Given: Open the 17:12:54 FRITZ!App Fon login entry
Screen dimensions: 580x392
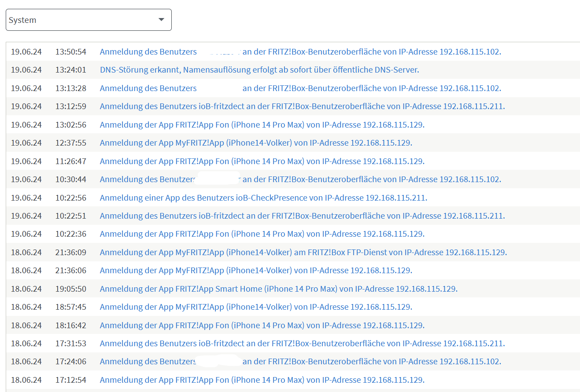Looking at the screenshot, I should point(262,380).
